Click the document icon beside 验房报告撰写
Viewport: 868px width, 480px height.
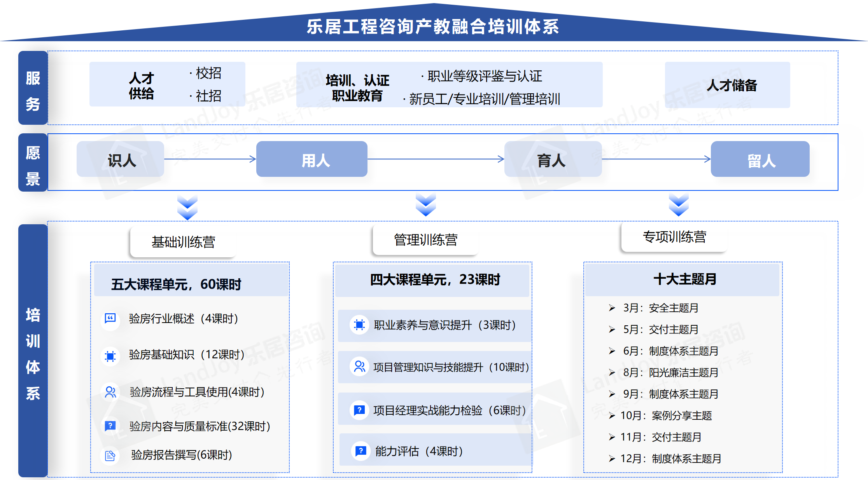tap(110, 455)
